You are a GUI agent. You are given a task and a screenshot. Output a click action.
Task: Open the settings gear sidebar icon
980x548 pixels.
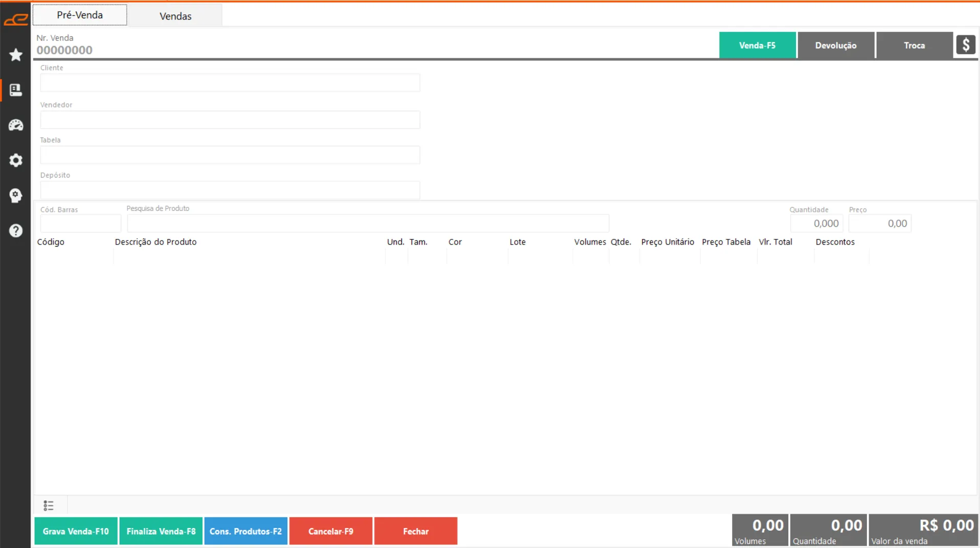tap(16, 160)
